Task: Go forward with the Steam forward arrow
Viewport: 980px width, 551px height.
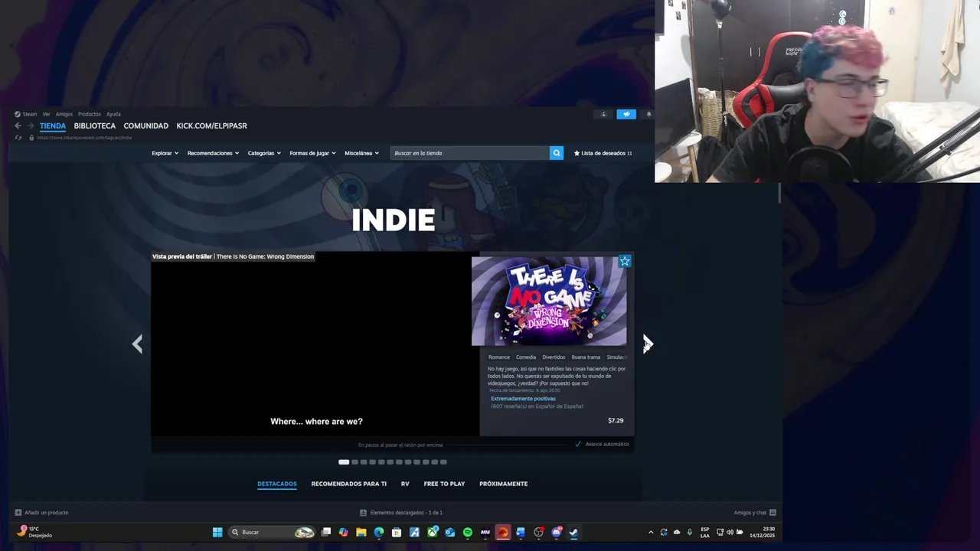Action: 31,126
